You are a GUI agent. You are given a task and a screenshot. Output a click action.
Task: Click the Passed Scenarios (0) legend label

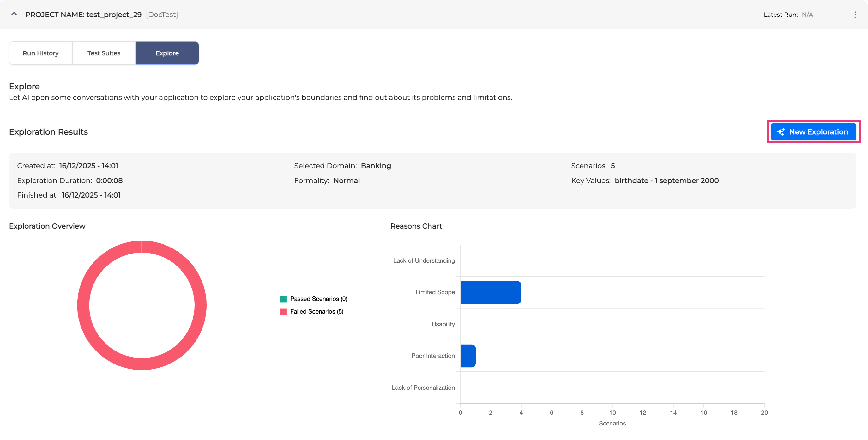coord(318,299)
